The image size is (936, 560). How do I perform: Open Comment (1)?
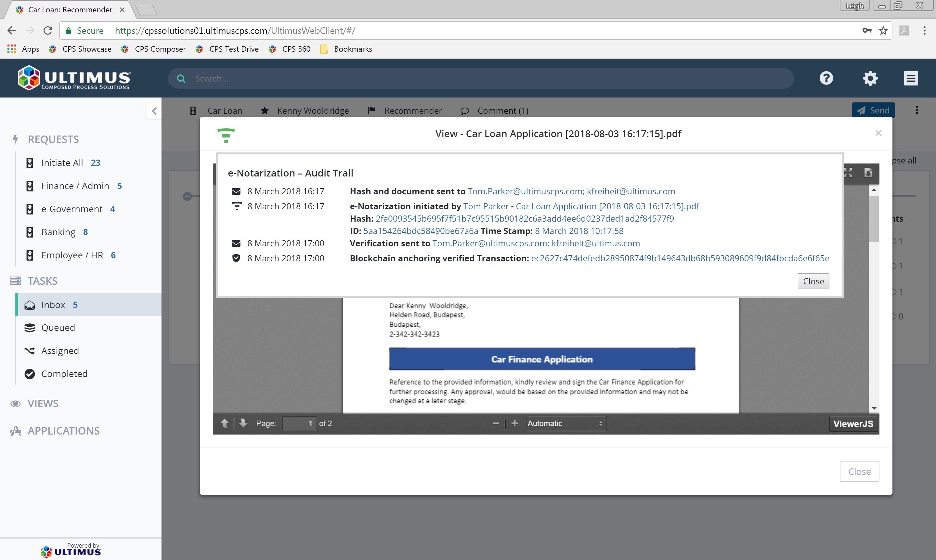coord(495,111)
